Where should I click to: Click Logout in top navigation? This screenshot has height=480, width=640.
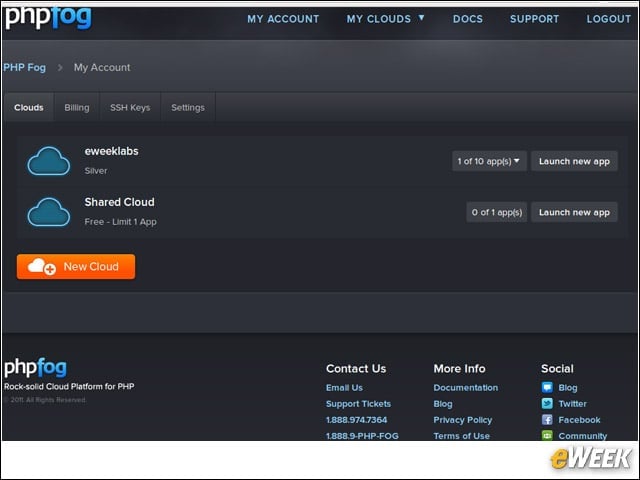[x=609, y=19]
